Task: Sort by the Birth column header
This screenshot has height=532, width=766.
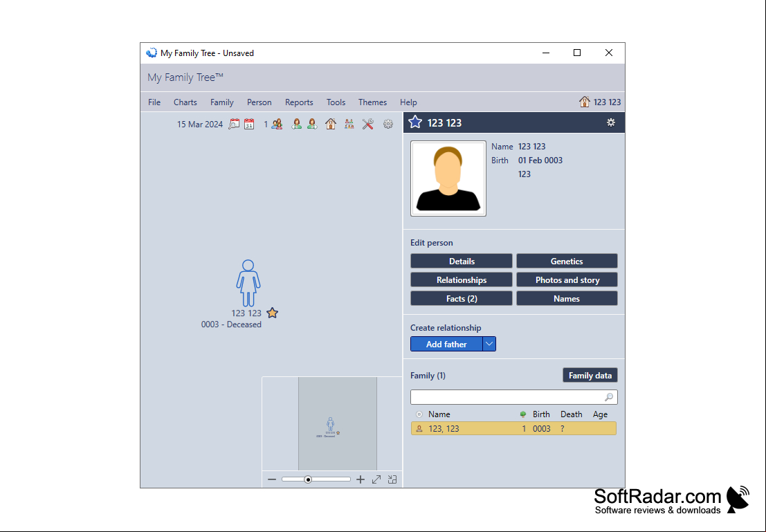Action: (x=541, y=414)
